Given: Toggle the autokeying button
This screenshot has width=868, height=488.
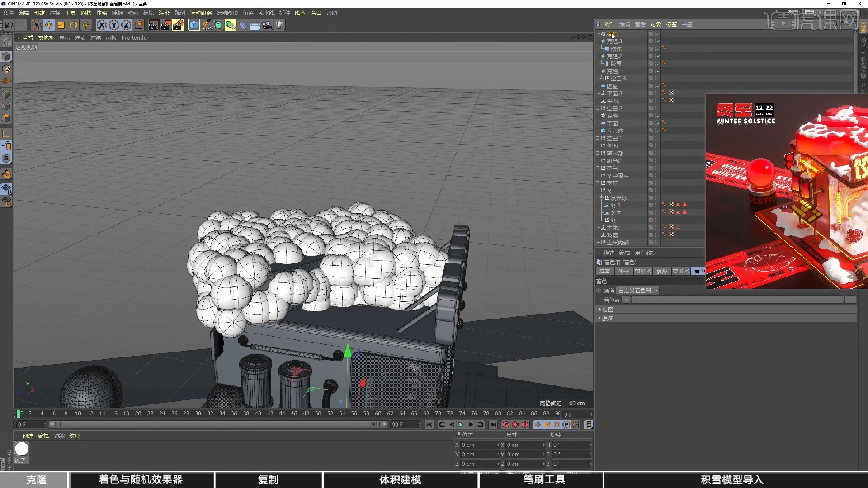Looking at the screenshot, I should tap(515, 425).
